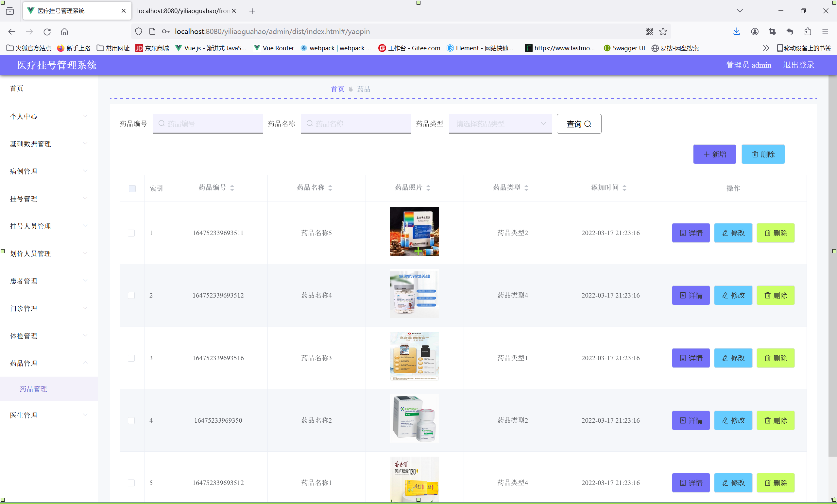Switch to the second localhost browser tab

pyautogui.click(x=183, y=11)
